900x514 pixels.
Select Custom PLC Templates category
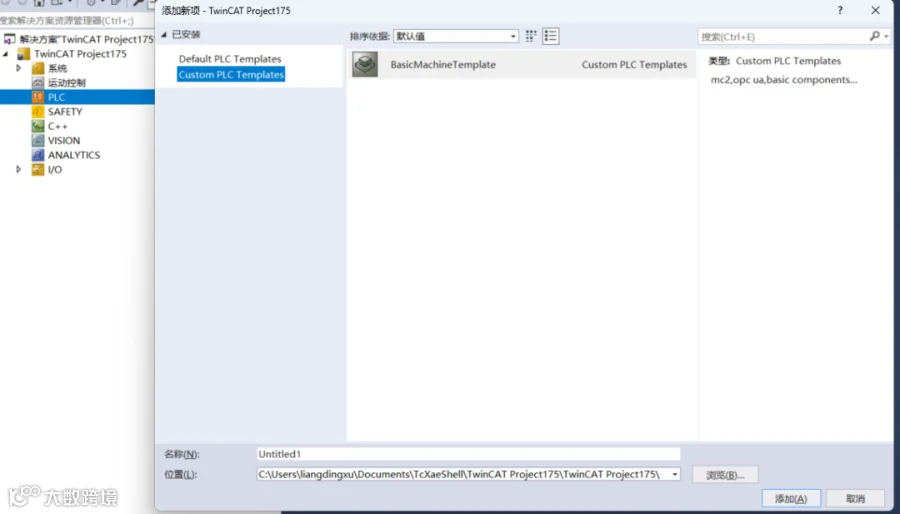[231, 75]
